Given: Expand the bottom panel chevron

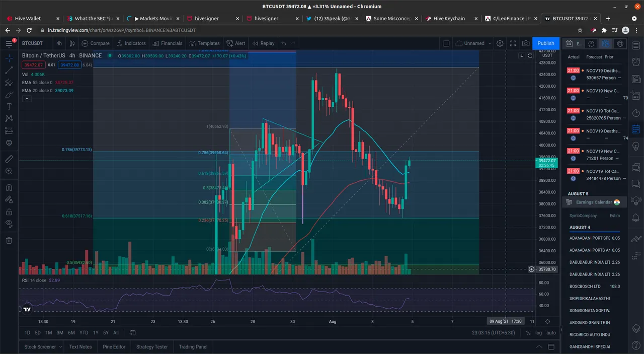Looking at the screenshot, I should click(x=539, y=346).
